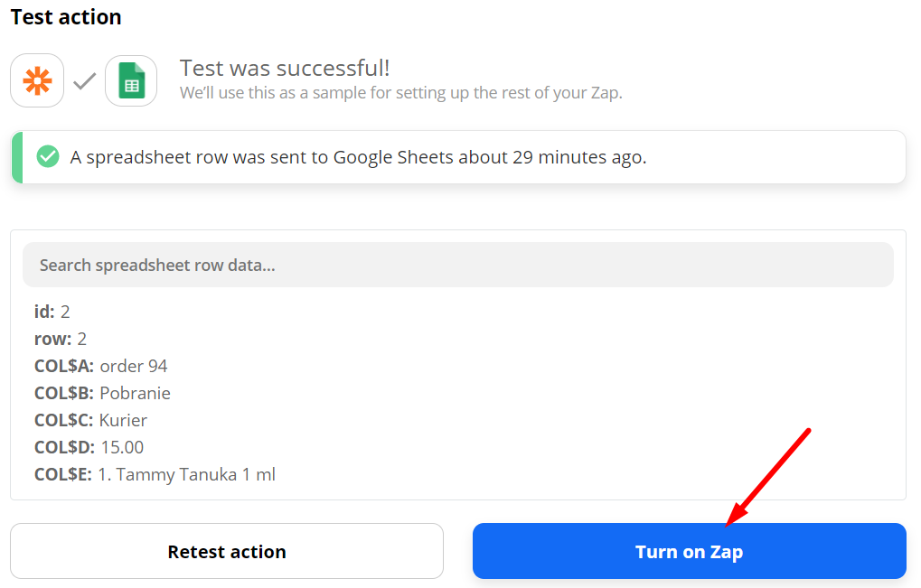
Task: Click the Retest action button
Action: click(x=226, y=550)
